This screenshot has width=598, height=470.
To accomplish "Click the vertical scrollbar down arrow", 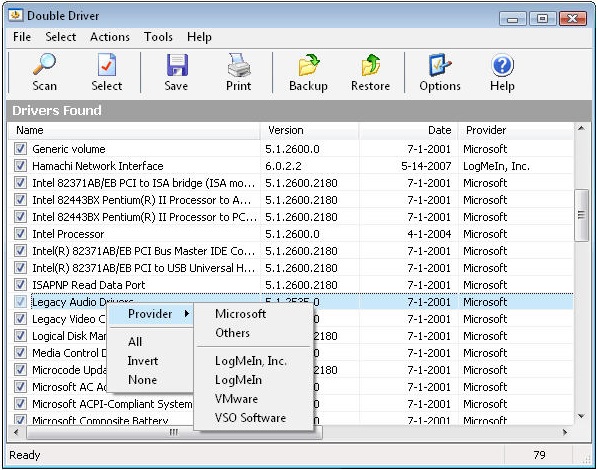I will (x=581, y=417).
